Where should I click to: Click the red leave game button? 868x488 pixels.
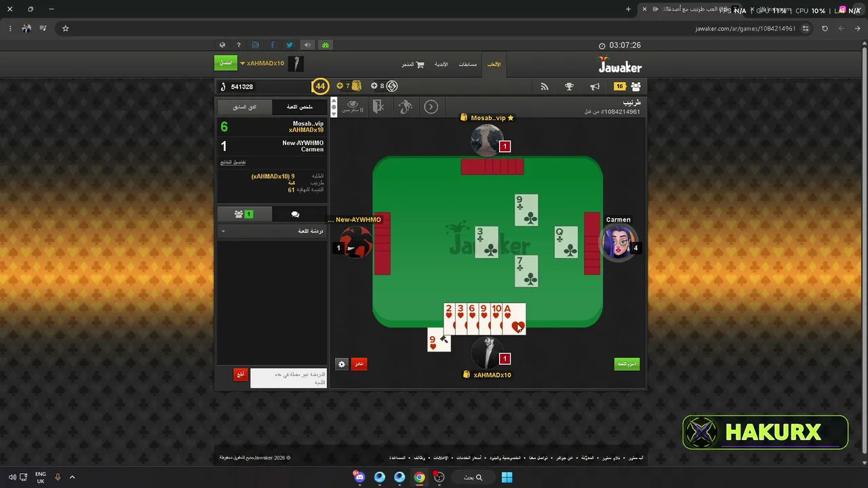[x=359, y=364]
